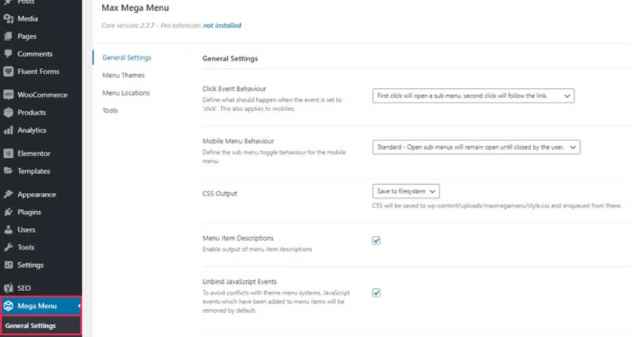Image resolution: width=644 pixels, height=337 pixels.
Task: Select the Products box icon
Action: pyautogui.click(x=9, y=113)
